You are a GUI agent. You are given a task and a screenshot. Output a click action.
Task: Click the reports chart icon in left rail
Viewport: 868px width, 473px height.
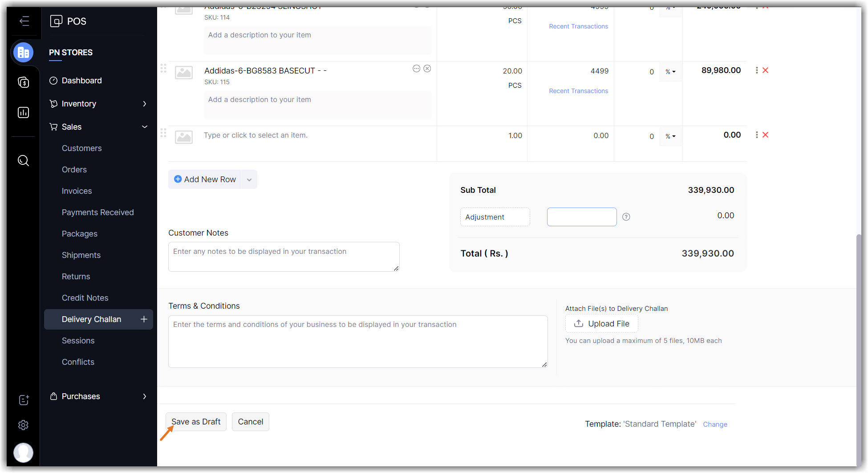tap(23, 113)
